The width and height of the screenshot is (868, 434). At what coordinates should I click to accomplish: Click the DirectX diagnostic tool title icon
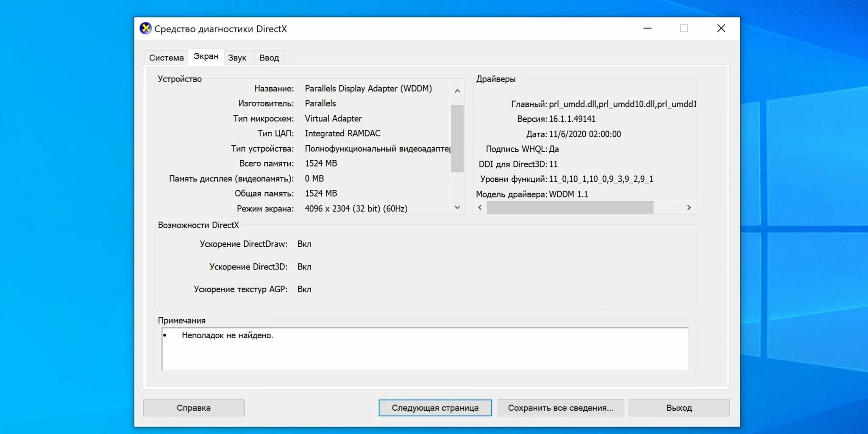pyautogui.click(x=145, y=28)
